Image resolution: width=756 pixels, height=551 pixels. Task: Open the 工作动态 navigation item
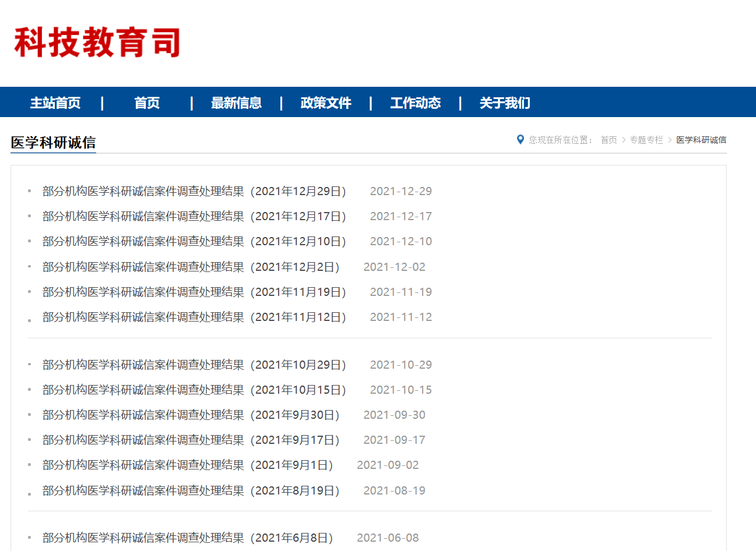(415, 103)
